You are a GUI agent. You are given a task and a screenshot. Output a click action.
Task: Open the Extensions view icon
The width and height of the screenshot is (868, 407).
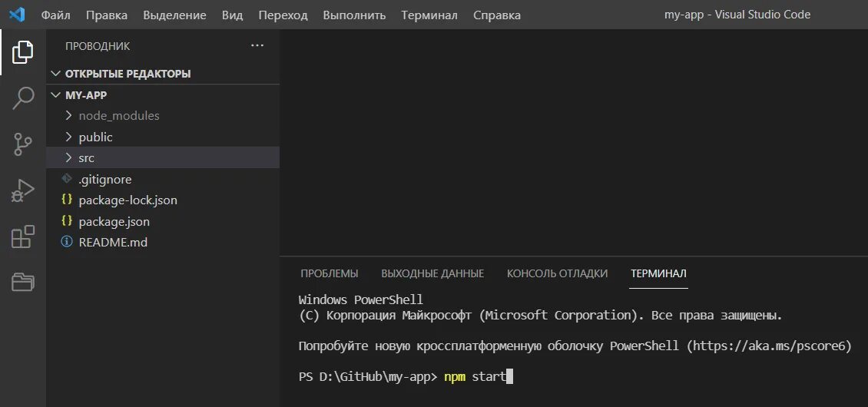pyautogui.click(x=23, y=237)
